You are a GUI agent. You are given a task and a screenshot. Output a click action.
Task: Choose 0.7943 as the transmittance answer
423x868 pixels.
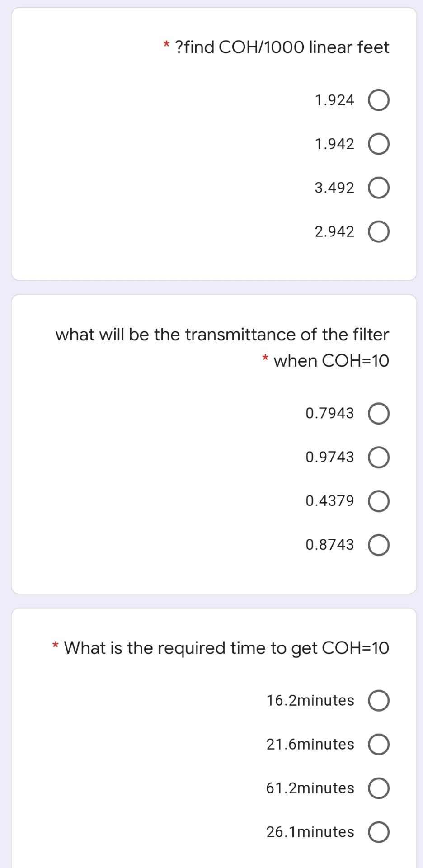click(380, 412)
